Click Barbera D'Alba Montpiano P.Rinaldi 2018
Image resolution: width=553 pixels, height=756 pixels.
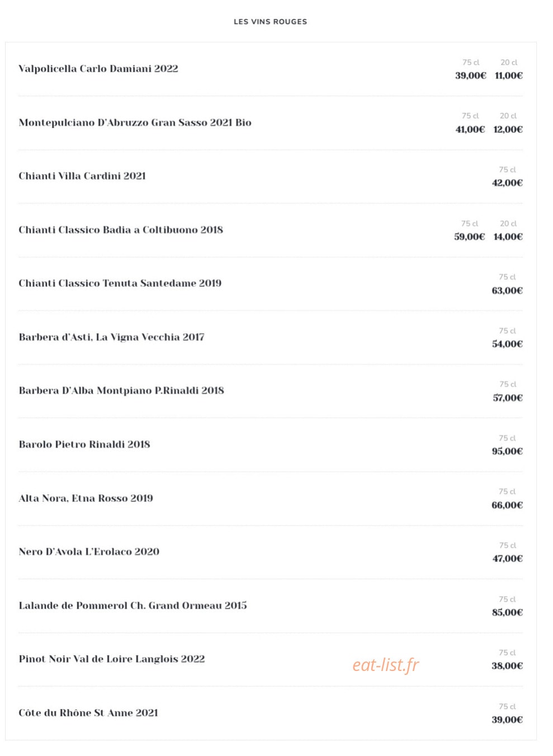[121, 391]
